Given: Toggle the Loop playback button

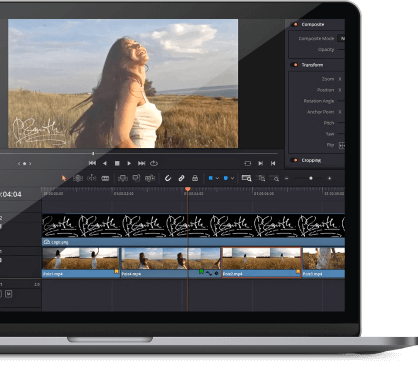Looking at the screenshot, I should (x=154, y=163).
